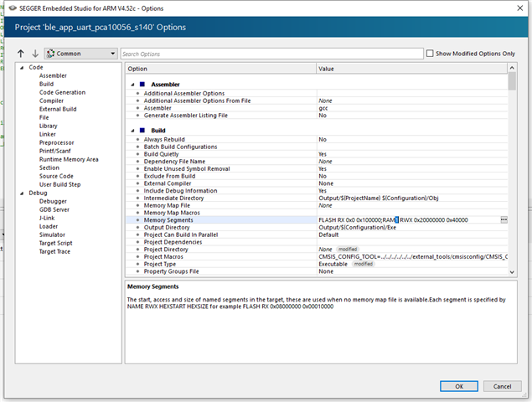The width and height of the screenshot is (532, 402).
Task: Select File category in tree
Action: click(44, 117)
